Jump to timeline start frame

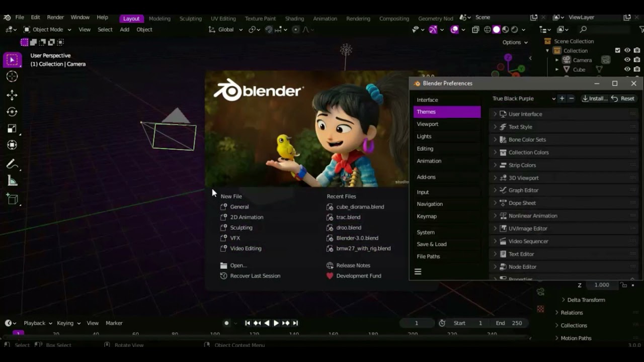coord(248,323)
